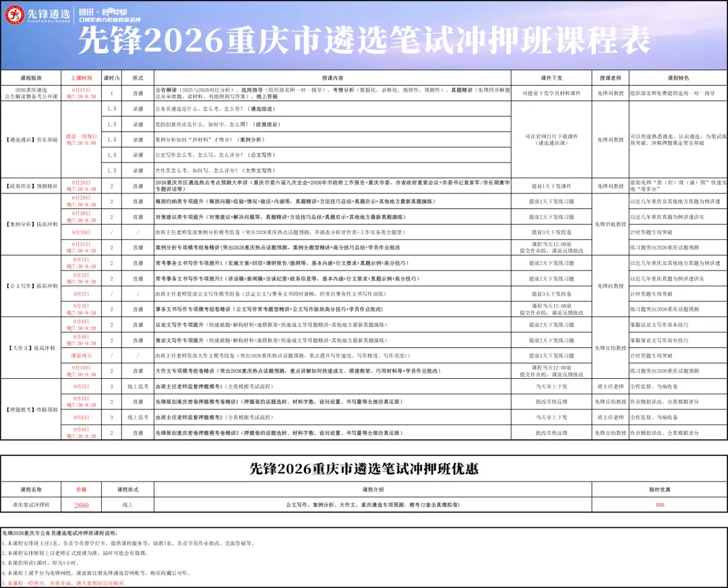Screen dimensions: 728x588
Task: Click the 8月29日 class time cell
Action: [x=82, y=201]
